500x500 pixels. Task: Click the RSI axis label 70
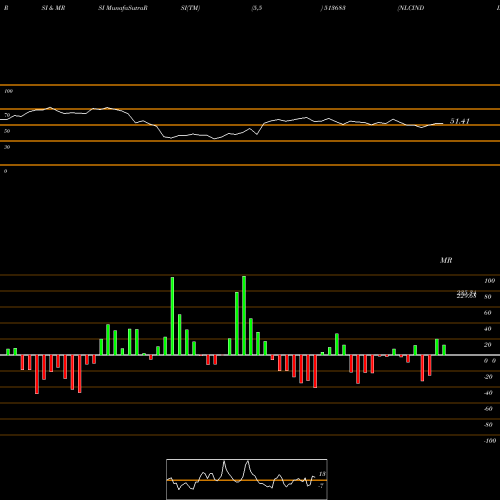[x=7, y=115]
